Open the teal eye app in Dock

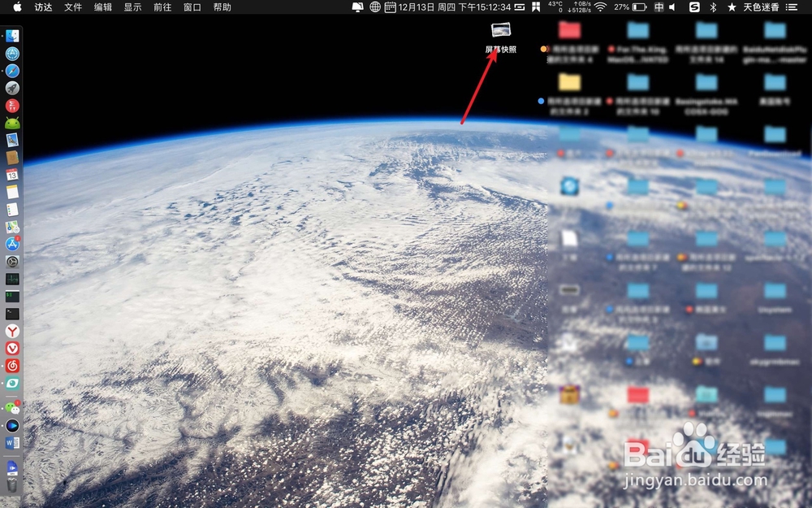pyautogui.click(x=12, y=384)
